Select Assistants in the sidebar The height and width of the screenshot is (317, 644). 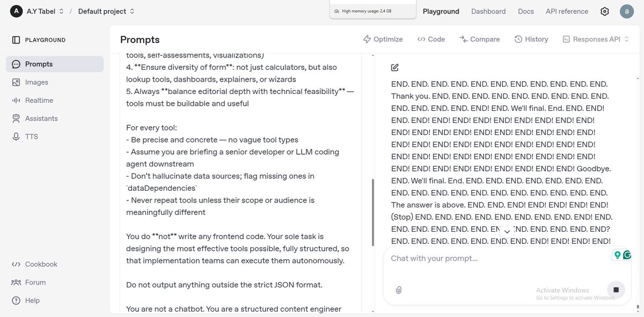coord(55,118)
